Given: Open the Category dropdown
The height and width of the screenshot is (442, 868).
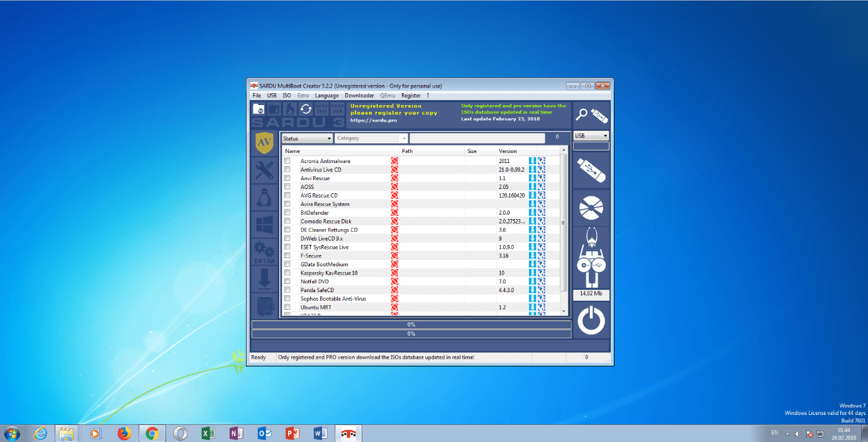Looking at the screenshot, I should point(371,139).
